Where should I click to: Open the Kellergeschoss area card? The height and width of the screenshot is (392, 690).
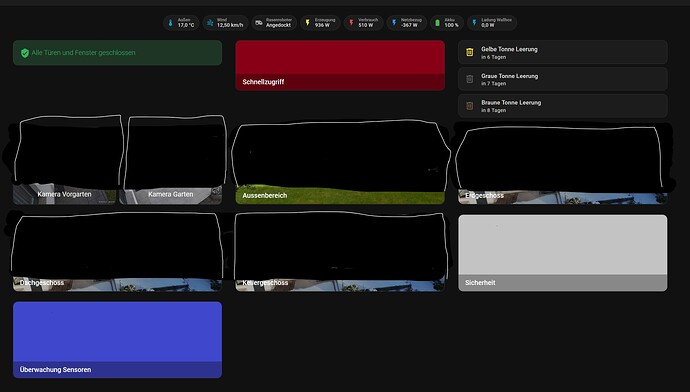[340, 253]
